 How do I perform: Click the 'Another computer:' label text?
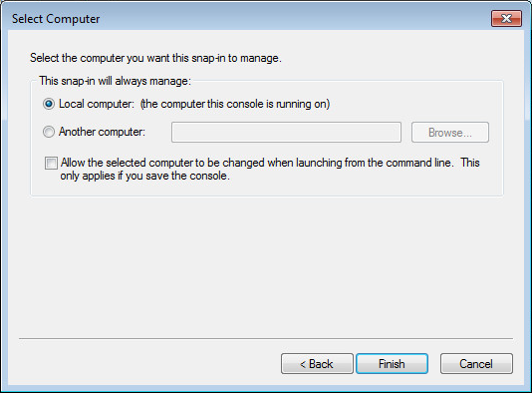tap(102, 132)
